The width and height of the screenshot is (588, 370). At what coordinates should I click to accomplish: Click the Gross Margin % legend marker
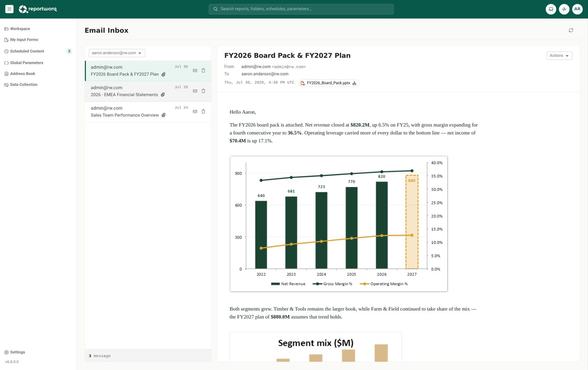[x=317, y=284]
